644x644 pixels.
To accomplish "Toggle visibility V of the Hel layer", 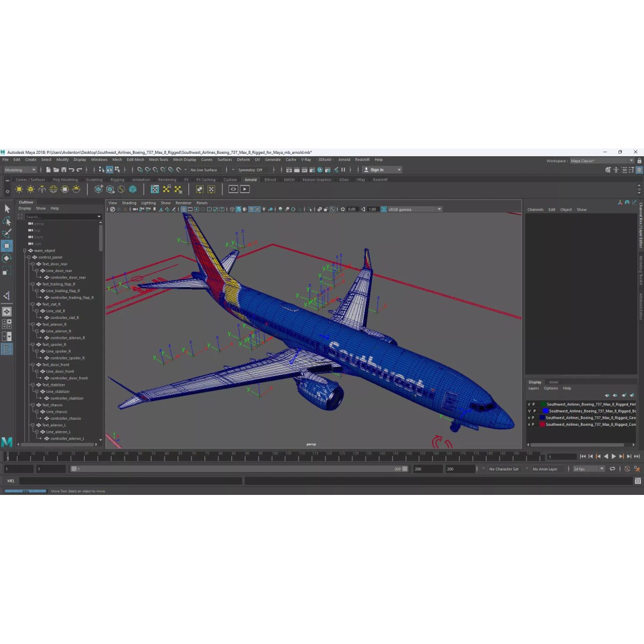I will [x=529, y=404].
